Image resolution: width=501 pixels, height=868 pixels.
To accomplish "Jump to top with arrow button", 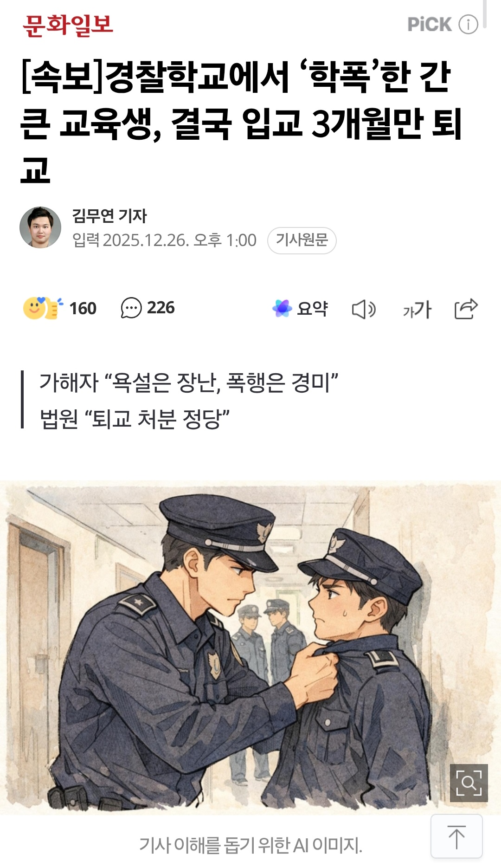I will pyautogui.click(x=456, y=836).
